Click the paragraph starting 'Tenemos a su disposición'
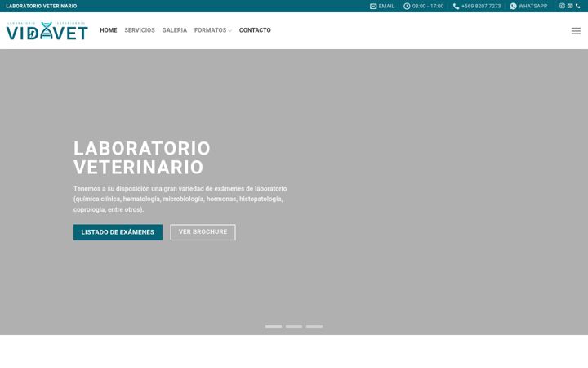Image resolution: width=588 pixels, height=368 pixels. click(180, 199)
